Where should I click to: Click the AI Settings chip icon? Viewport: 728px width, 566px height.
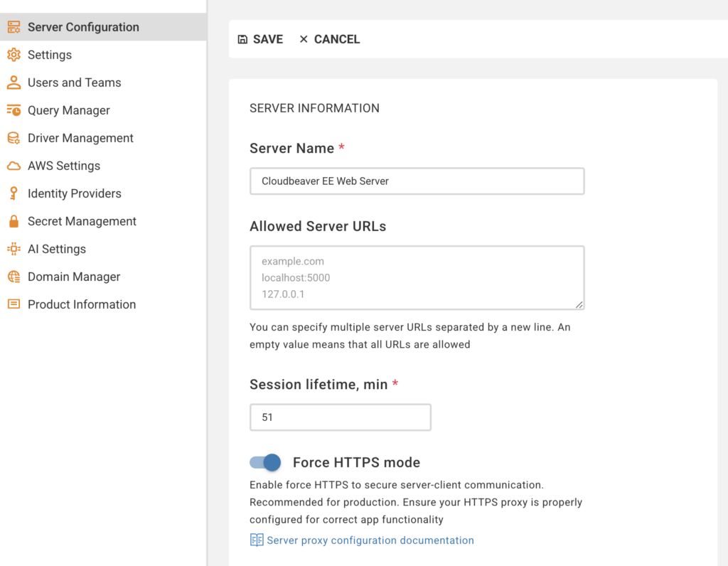[14, 249]
